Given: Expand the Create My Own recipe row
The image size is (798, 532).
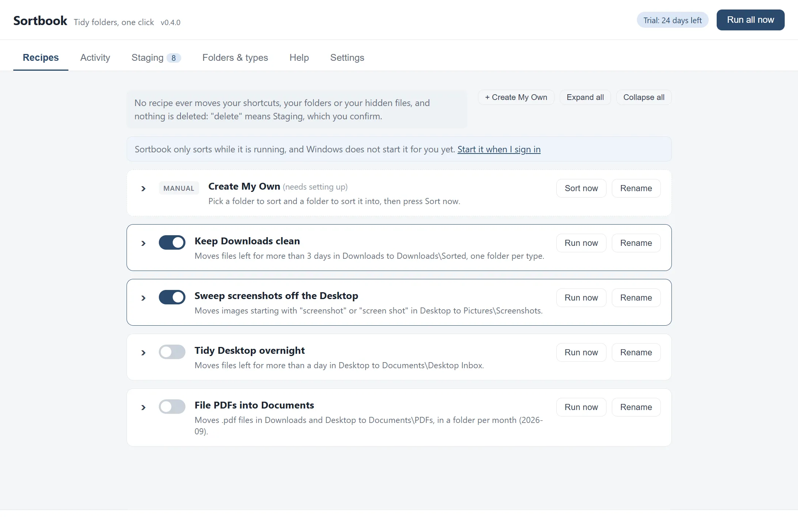Looking at the screenshot, I should tap(143, 188).
